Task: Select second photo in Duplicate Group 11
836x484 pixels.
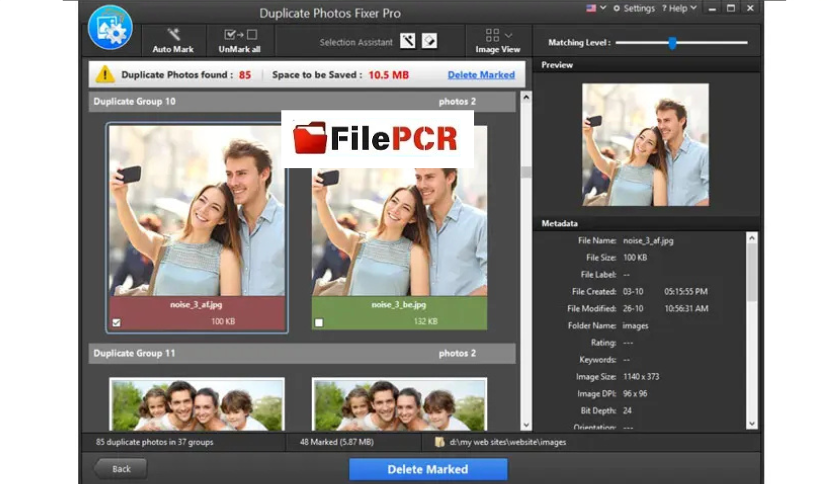Action: tap(399, 405)
